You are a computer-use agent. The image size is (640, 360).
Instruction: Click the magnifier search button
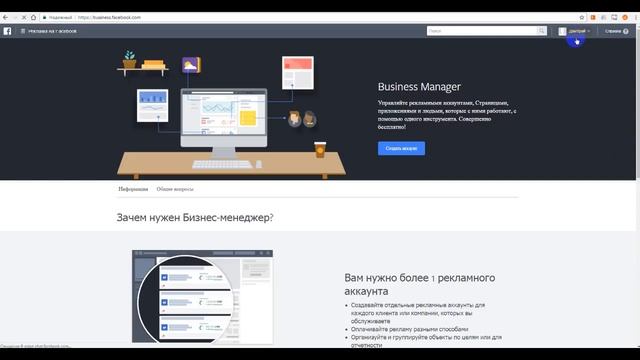542,31
